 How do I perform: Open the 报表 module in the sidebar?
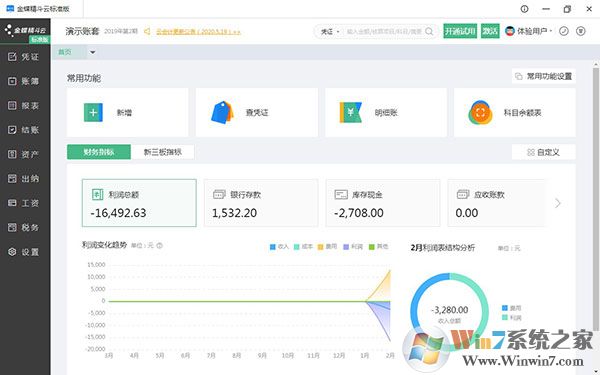tap(24, 106)
